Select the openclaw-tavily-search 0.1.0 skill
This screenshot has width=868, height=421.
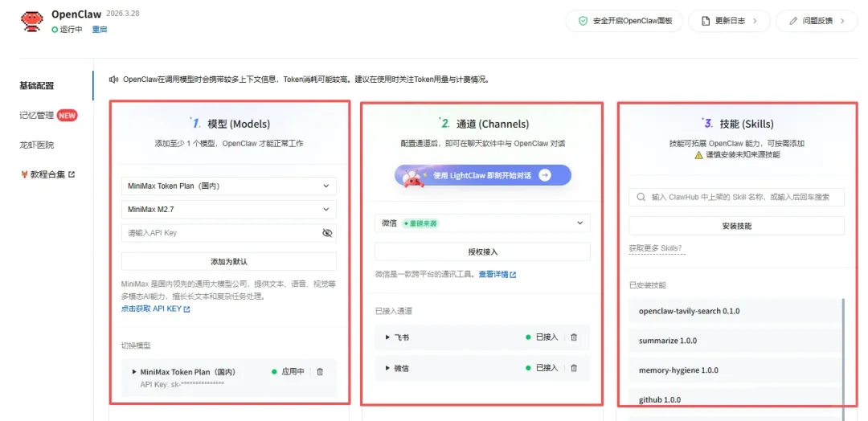735,311
